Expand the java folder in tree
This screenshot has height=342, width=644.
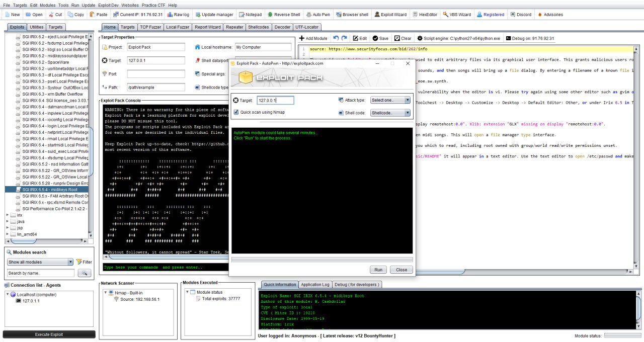tap(8, 221)
